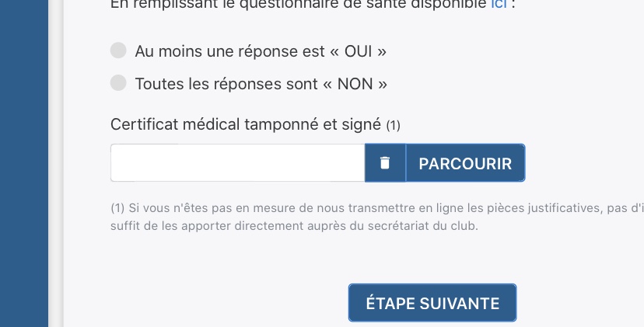Image resolution: width=644 pixels, height=327 pixels.
Task: Click the (1) at the start of the footnote
Action: tap(117, 208)
